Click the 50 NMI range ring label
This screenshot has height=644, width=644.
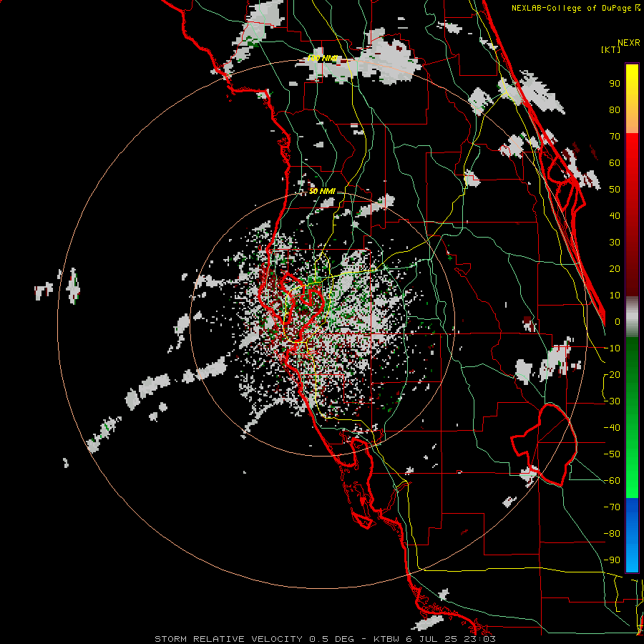click(322, 191)
